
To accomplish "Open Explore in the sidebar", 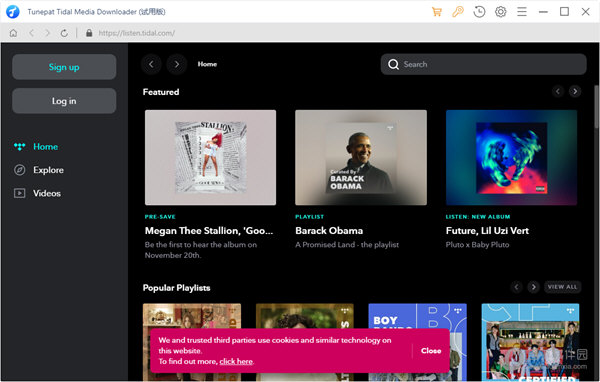I will [x=39, y=170].
